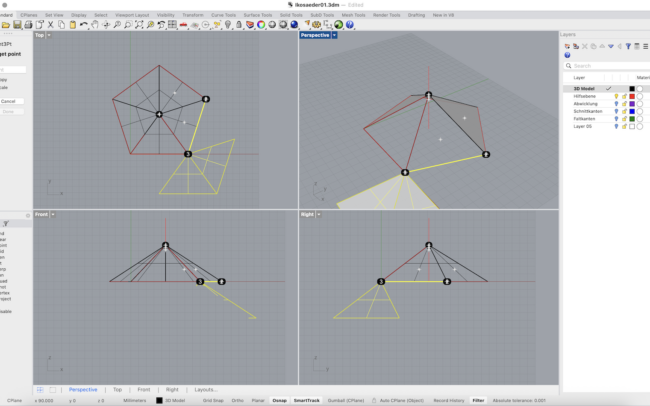Click the blue render sphere icon
This screenshot has height=406, width=650.
pos(294,25)
